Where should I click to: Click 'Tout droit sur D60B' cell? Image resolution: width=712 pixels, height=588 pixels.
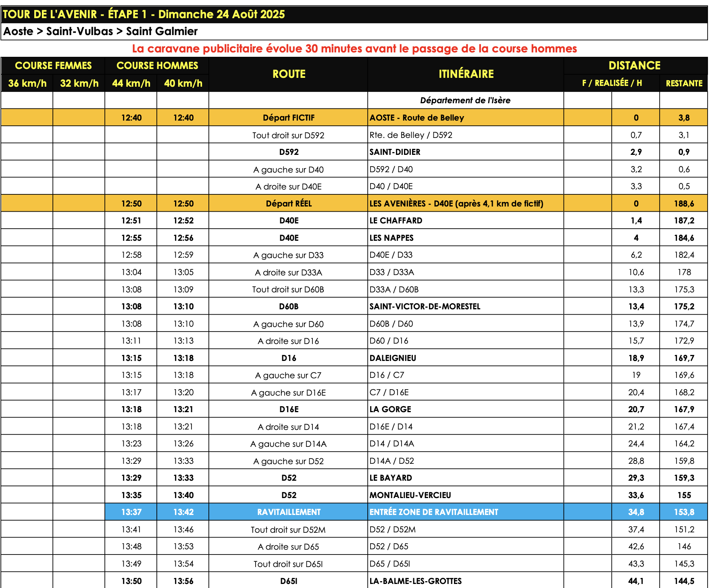pyautogui.click(x=289, y=290)
